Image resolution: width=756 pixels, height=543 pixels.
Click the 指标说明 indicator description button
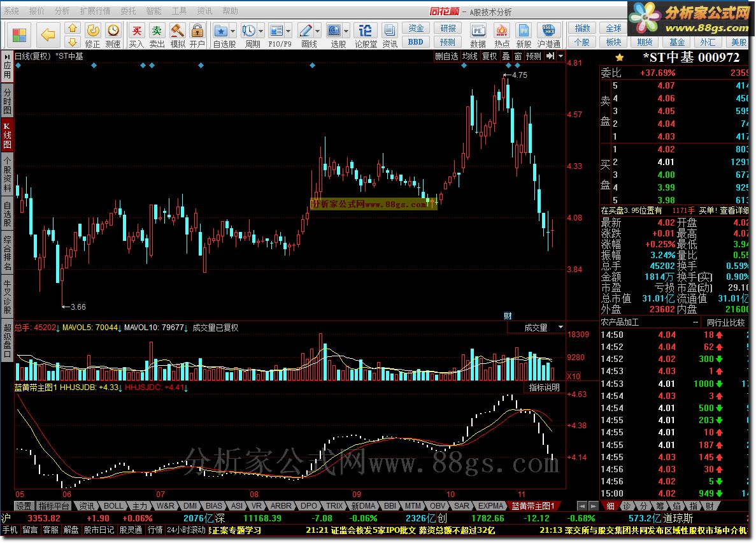(x=544, y=387)
